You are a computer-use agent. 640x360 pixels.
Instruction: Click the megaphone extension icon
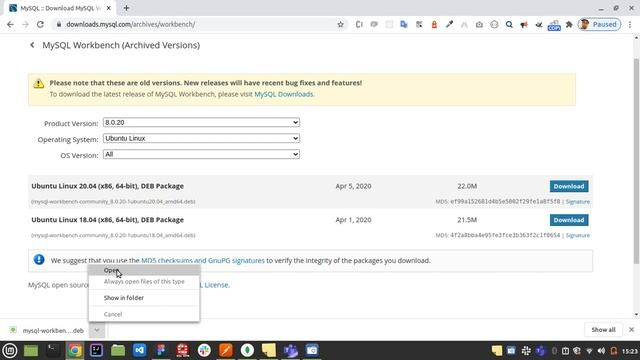(524, 24)
